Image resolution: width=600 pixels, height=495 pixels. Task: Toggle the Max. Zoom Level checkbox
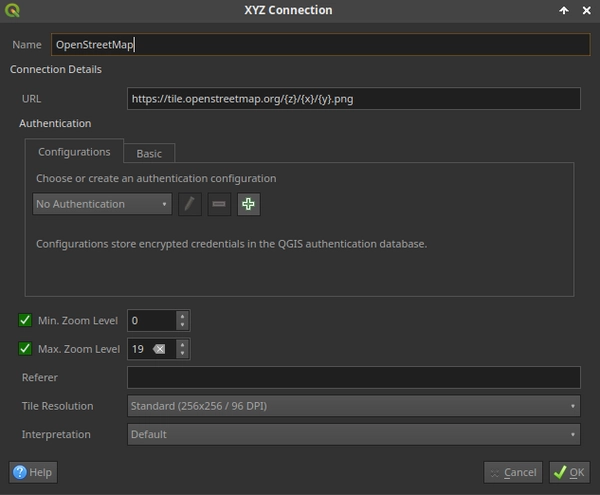(25, 349)
